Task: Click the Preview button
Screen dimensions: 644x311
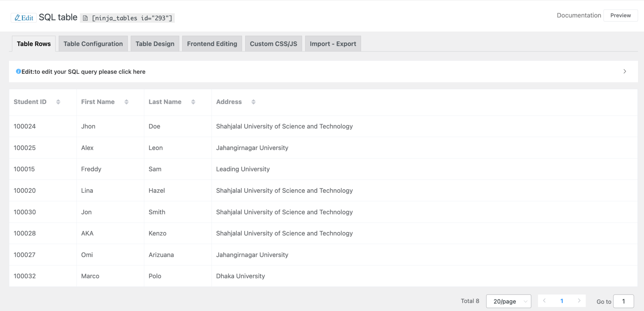Action: pyautogui.click(x=620, y=15)
